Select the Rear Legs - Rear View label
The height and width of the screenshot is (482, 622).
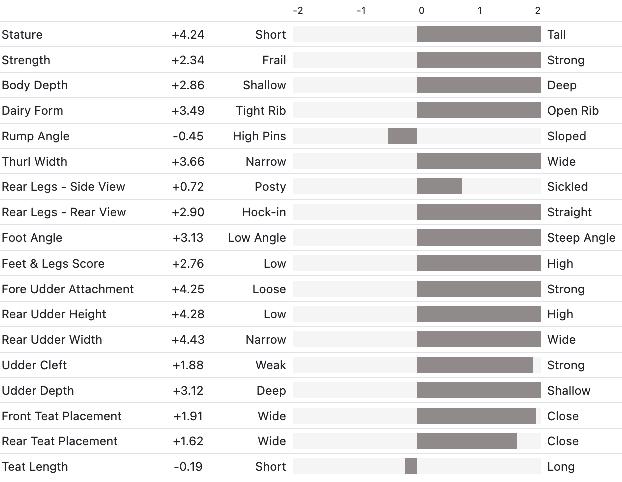coord(64,212)
